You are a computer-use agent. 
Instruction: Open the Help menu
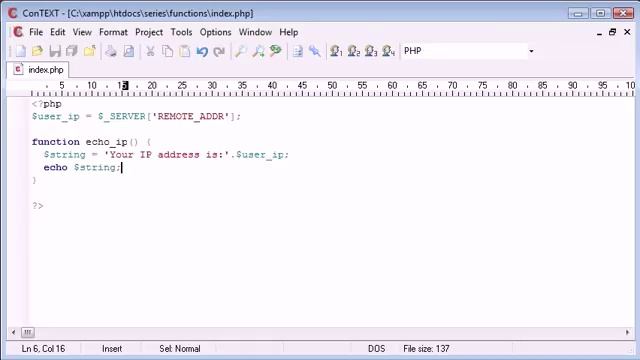point(289,32)
